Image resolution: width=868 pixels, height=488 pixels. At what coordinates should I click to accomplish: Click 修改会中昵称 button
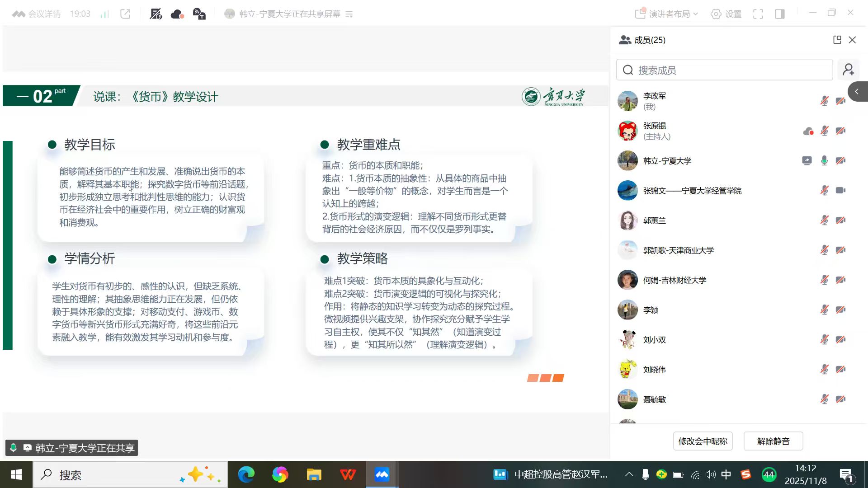point(703,441)
